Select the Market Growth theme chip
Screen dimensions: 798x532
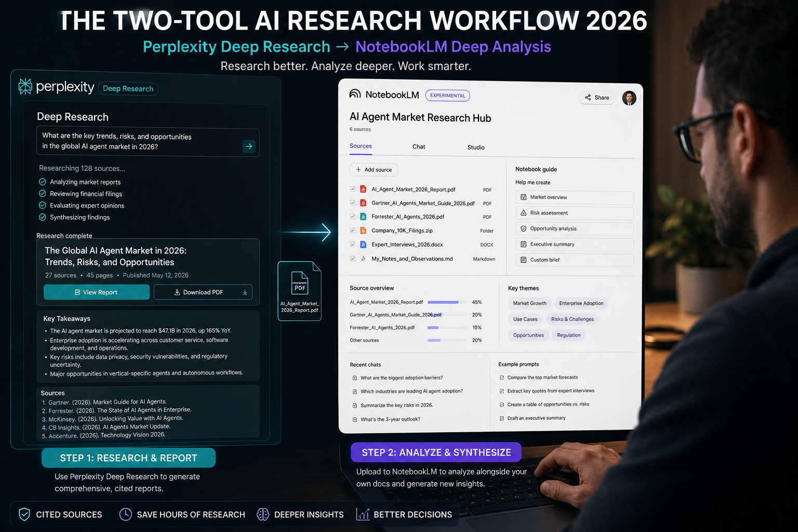pyautogui.click(x=529, y=303)
